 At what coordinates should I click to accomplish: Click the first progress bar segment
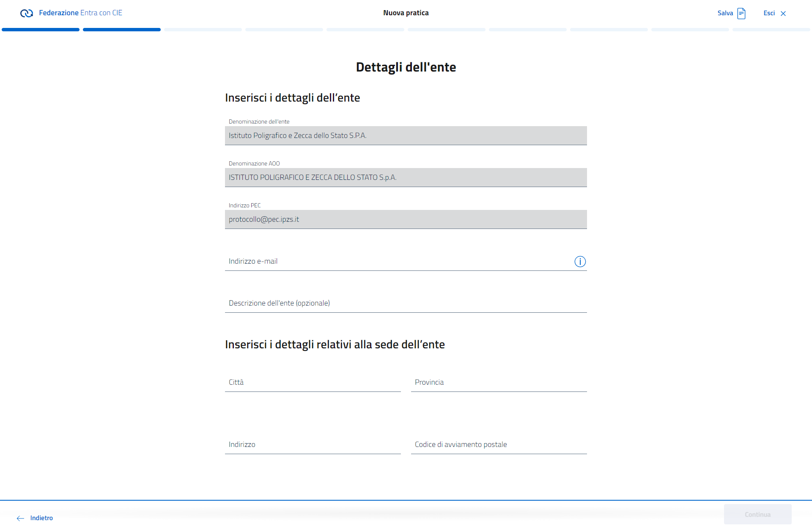point(41,30)
